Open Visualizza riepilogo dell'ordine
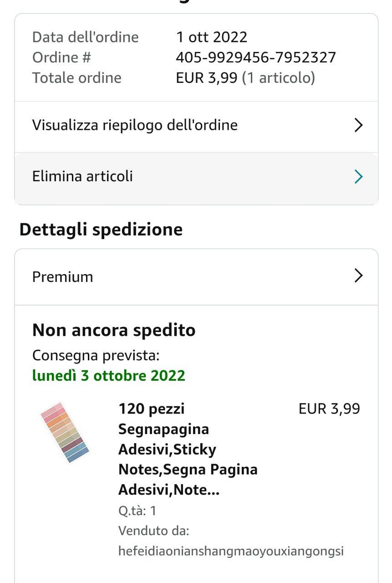The height and width of the screenshot is (583, 392). coord(135,125)
